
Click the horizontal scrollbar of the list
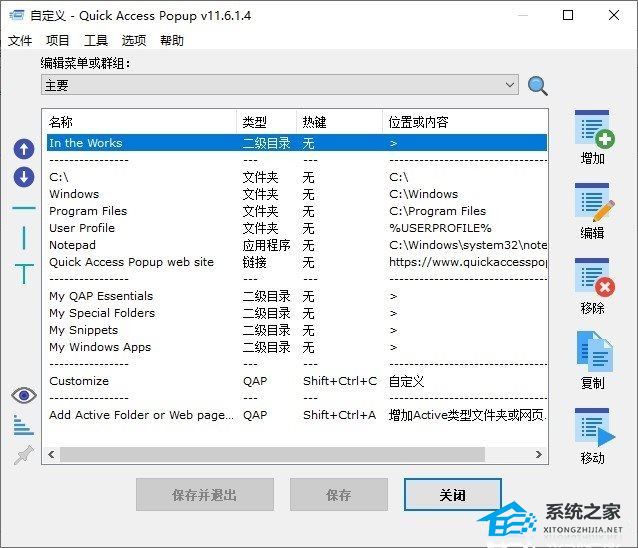pos(270,455)
